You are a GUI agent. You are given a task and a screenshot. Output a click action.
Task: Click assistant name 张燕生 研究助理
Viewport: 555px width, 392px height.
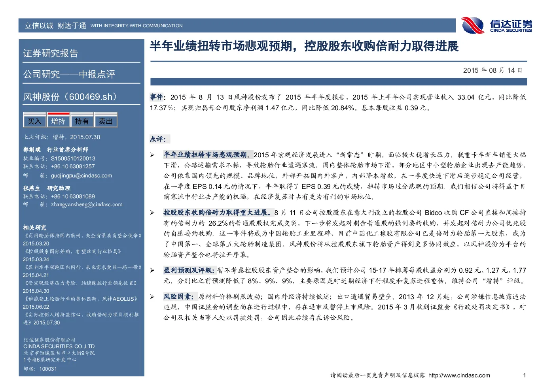point(47,188)
